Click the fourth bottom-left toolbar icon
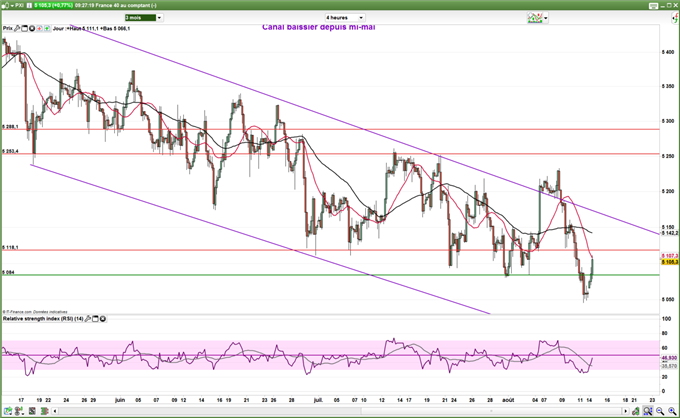The height and width of the screenshot is (418, 680). [44, 411]
